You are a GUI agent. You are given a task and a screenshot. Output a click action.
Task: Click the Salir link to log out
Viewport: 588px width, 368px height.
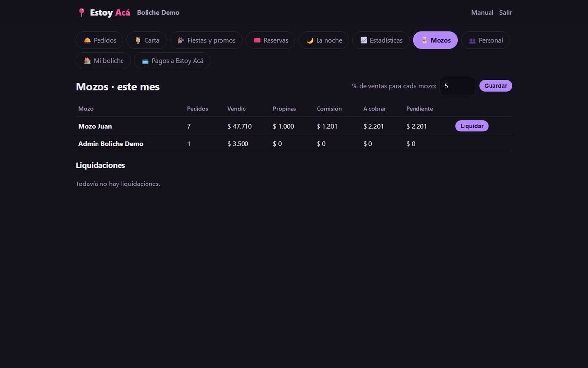[506, 13]
